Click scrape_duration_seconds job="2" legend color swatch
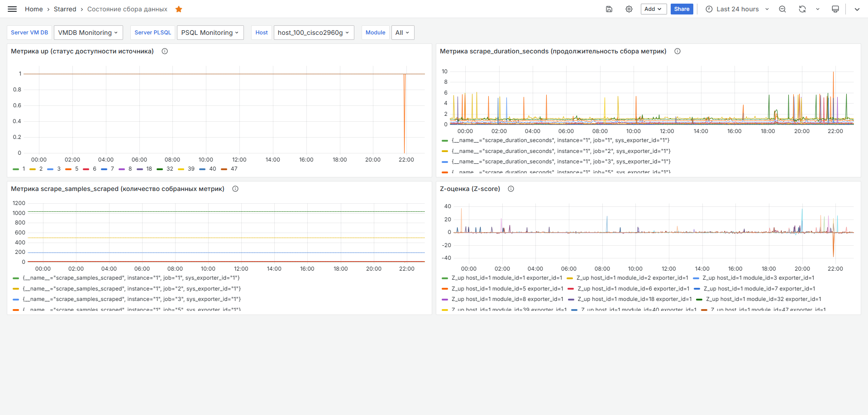 (445, 151)
